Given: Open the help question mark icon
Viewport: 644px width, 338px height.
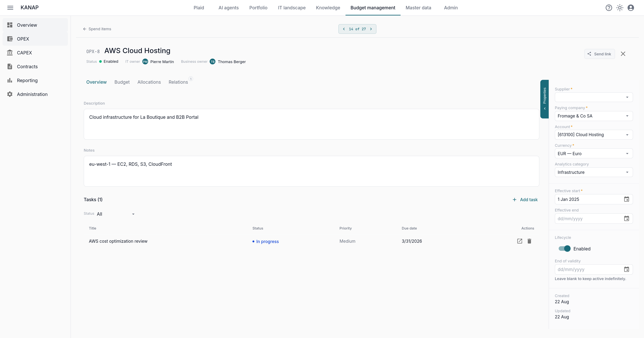Looking at the screenshot, I should (x=609, y=8).
